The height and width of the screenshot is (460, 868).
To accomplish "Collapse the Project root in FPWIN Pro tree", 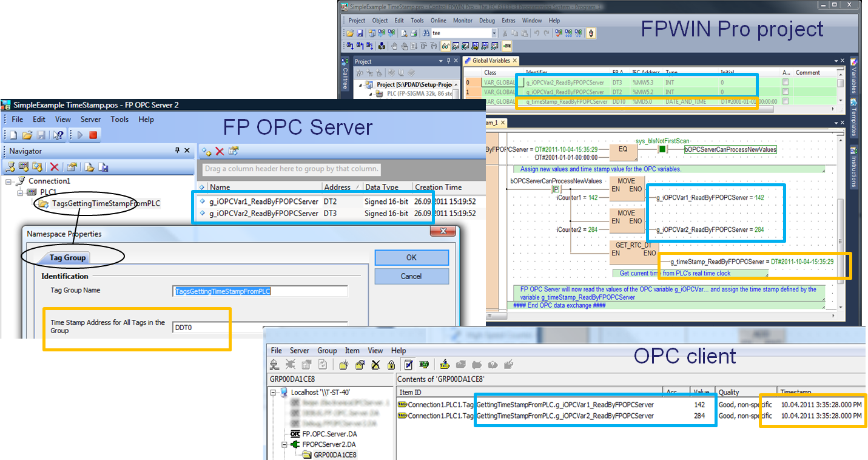I will coord(360,84).
